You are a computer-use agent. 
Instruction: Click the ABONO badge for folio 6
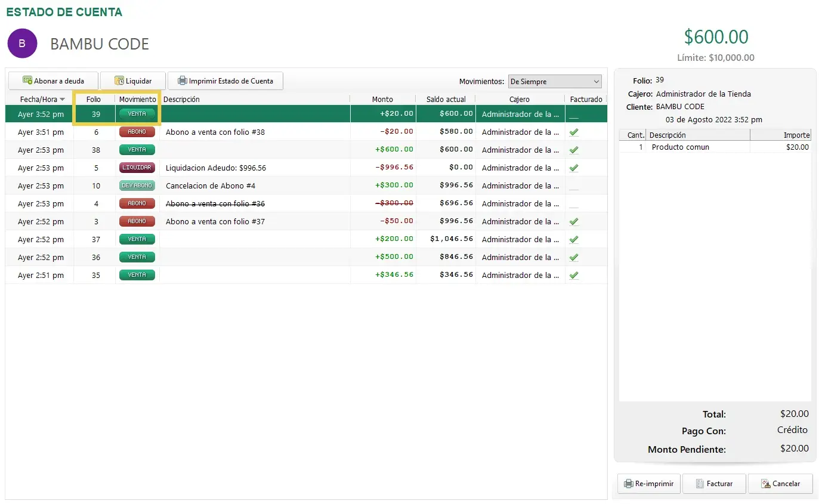[x=137, y=132]
